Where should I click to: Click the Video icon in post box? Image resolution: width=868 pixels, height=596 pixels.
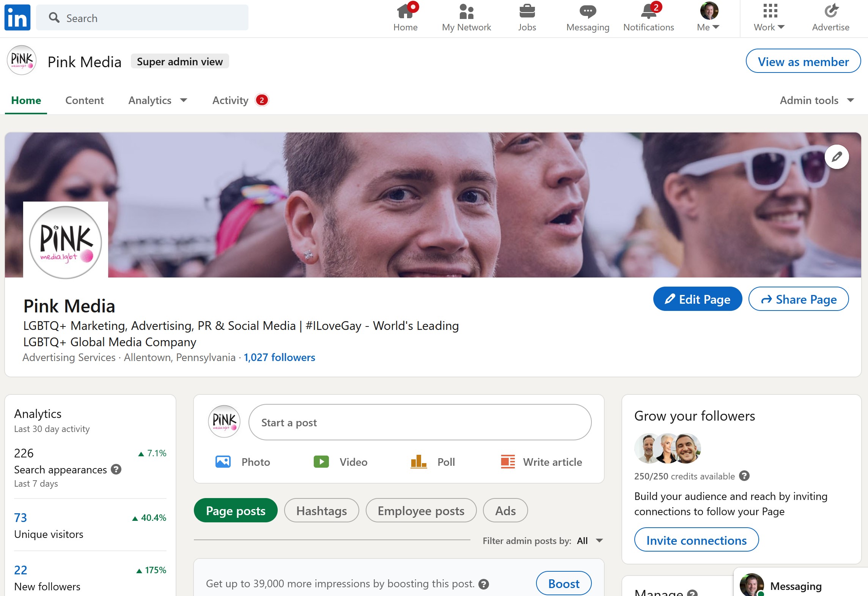click(321, 462)
